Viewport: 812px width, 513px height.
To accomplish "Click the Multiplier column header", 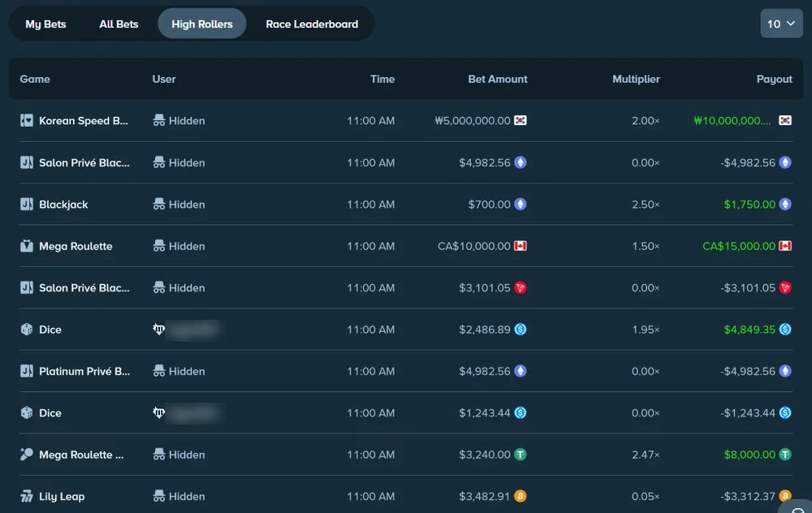I will coord(636,80).
